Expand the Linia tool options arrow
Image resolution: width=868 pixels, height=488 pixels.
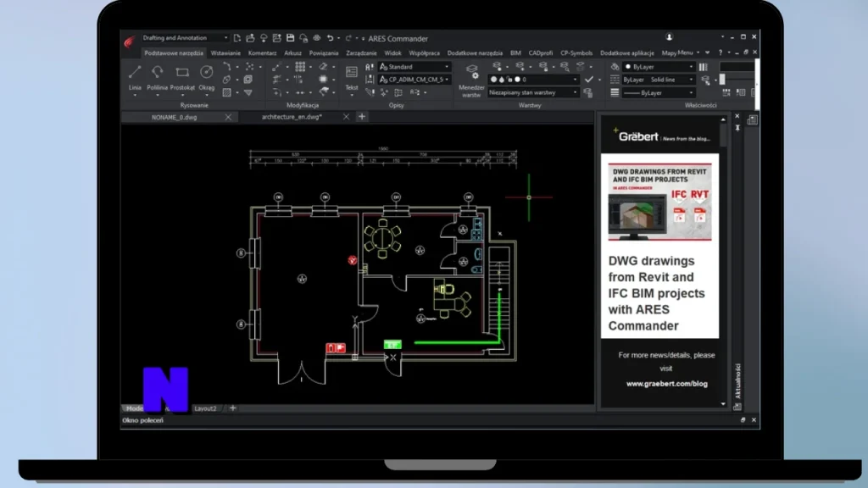click(135, 95)
